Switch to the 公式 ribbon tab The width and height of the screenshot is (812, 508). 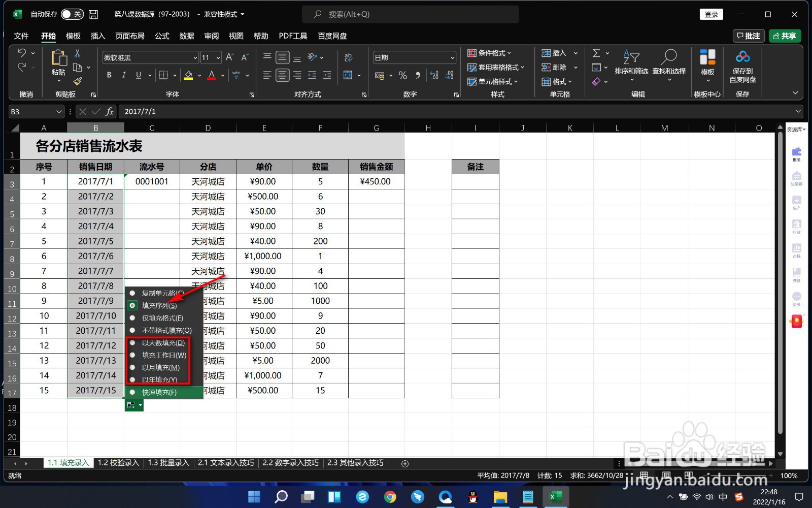click(162, 36)
